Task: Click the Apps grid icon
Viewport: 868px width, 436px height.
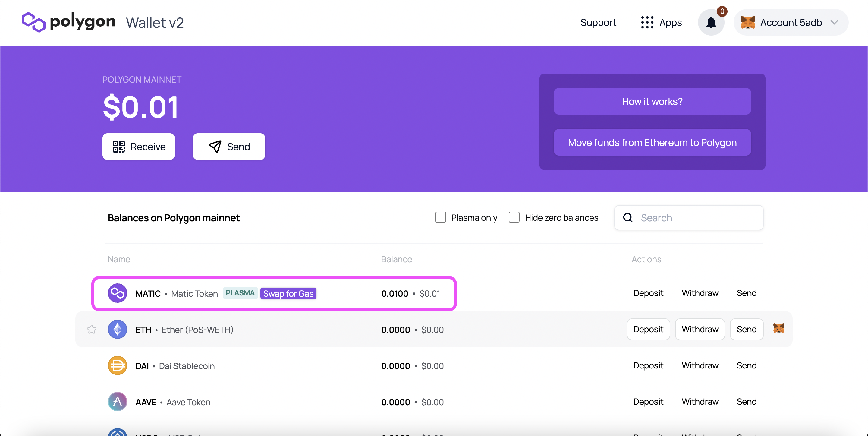Action: click(647, 23)
